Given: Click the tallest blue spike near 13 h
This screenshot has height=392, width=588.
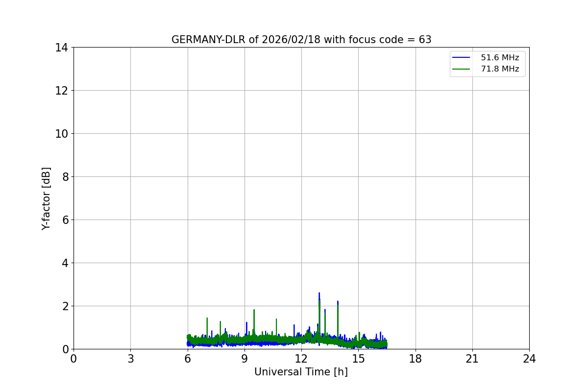Looking at the screenshot, I should coord(319,294).
